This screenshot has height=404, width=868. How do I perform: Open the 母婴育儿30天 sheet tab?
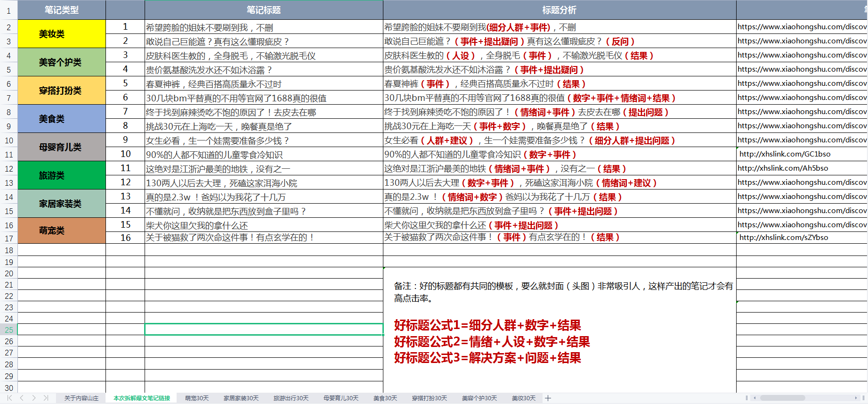click(341, 398)
